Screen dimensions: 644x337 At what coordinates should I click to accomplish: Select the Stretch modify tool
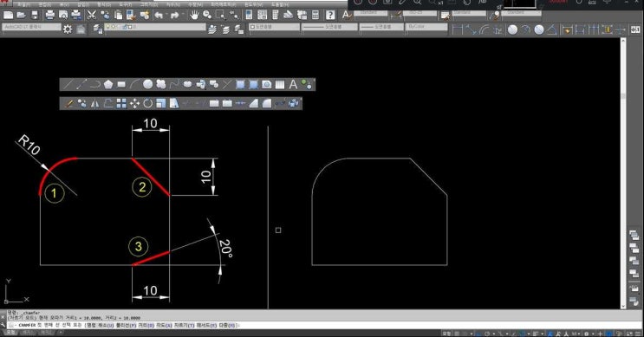[174, 103]
